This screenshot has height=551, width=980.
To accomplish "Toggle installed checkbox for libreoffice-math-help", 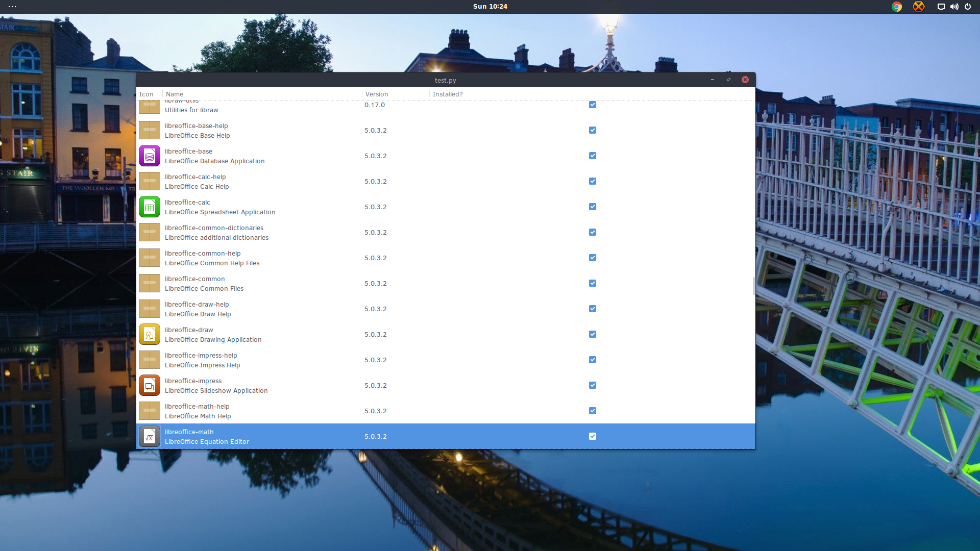I will click(593, 411).
